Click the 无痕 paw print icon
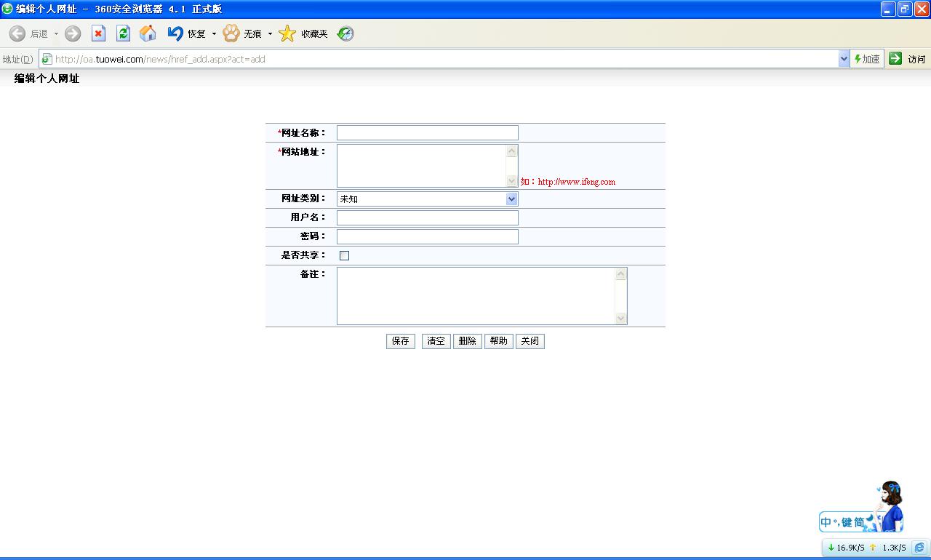This screenshot has height=560, width=931. tap(231, 33)
